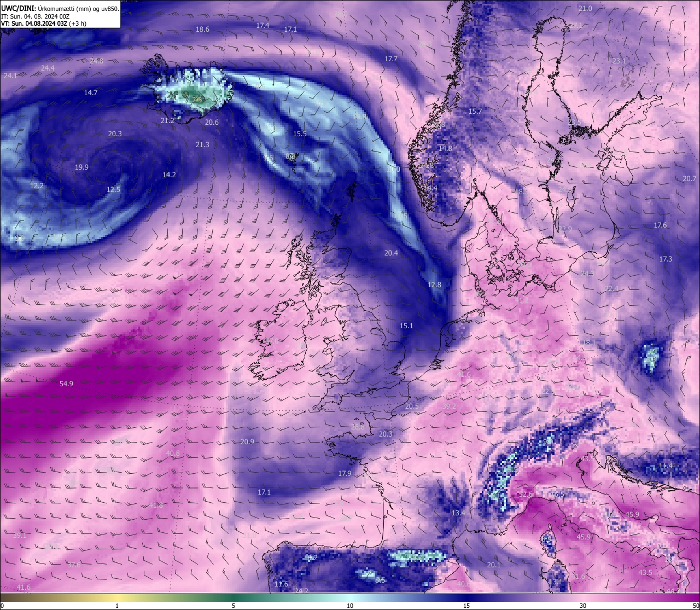Click the 20.4 value over the North Sea
700x610 pixels.
(x=391, y=253)
